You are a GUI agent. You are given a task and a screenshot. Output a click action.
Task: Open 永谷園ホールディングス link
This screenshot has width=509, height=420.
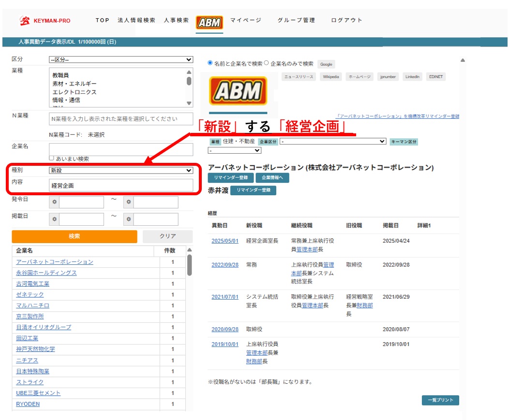tap(46, 273)
